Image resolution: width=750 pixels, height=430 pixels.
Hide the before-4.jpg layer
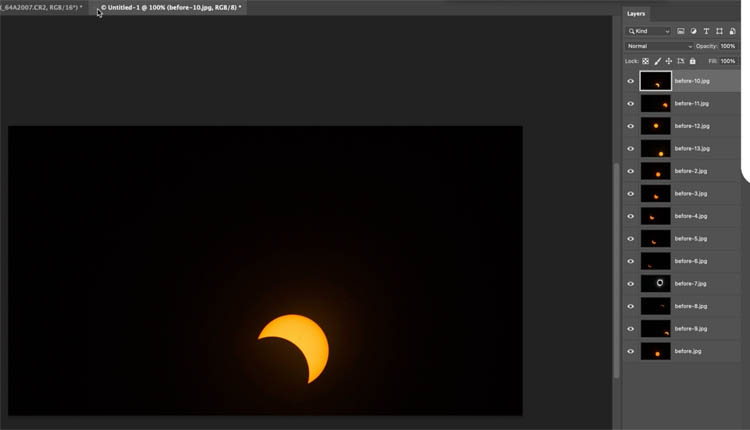(x=630, y=216)
